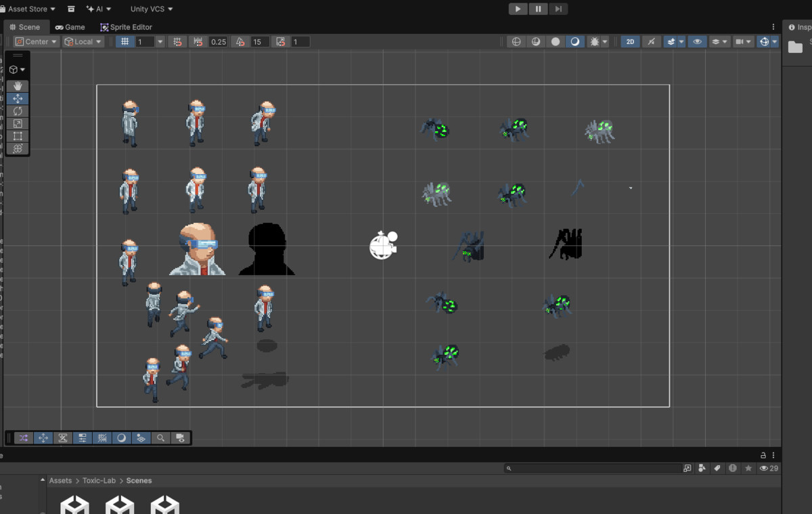Expand scene effects dropdown arrow

pyautogui.click(x=681, y=41)
